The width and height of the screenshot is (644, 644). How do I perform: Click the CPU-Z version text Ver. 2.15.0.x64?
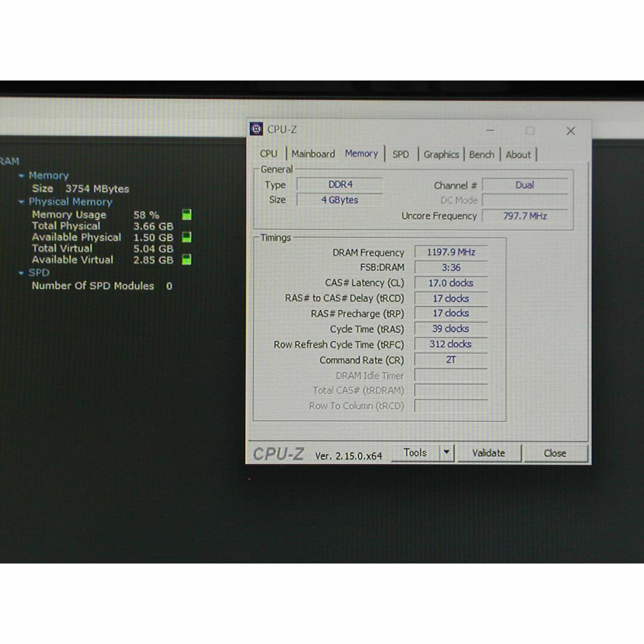(x=348, y=456)
